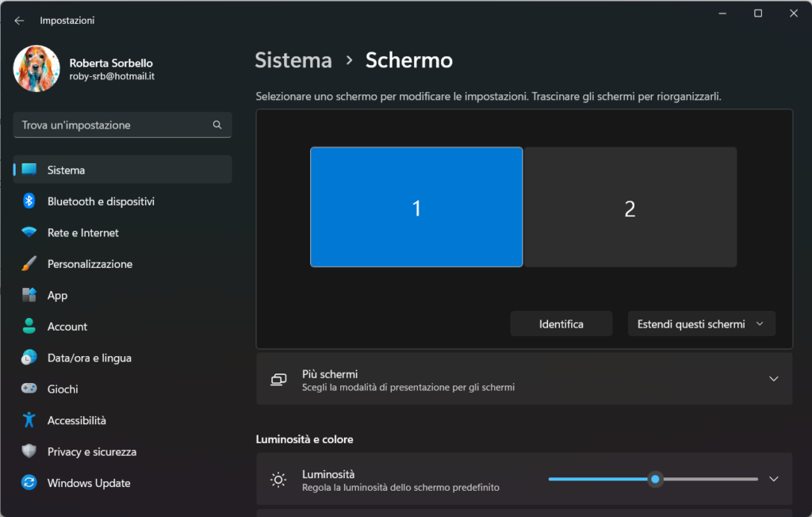Click the Luminosità brightness slider handle
Image resolution: width=812 pixels, height=517 pixels.
655,479
